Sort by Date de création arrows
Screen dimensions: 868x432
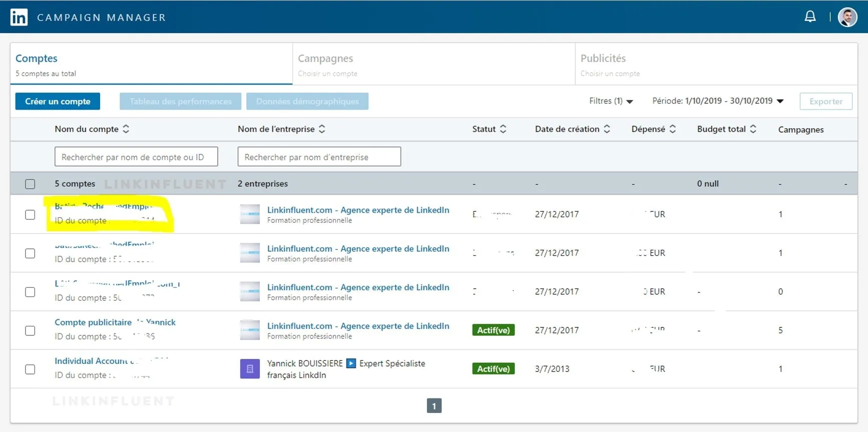[607, 129]
